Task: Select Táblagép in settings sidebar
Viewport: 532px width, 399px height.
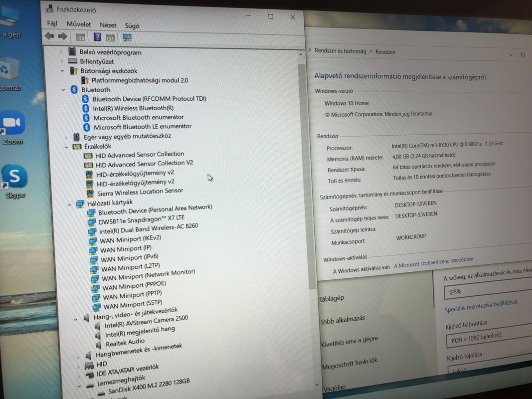Action: click(332, 299)
